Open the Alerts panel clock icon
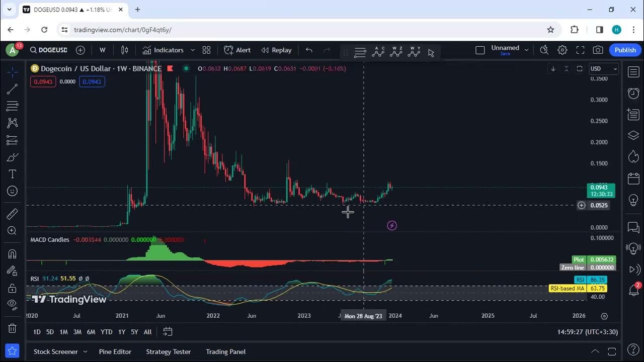Screen dimensions: 644x362 (x=633, y=94)
